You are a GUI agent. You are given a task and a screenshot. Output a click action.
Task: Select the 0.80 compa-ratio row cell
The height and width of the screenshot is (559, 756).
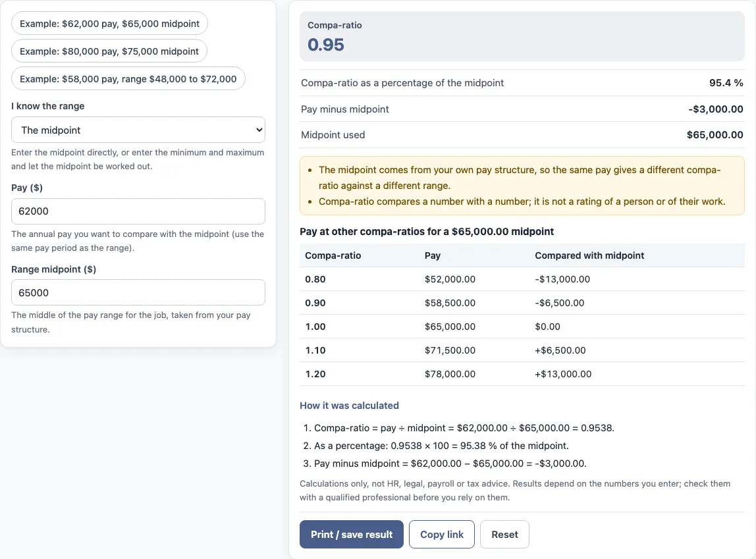pos(315,279)
